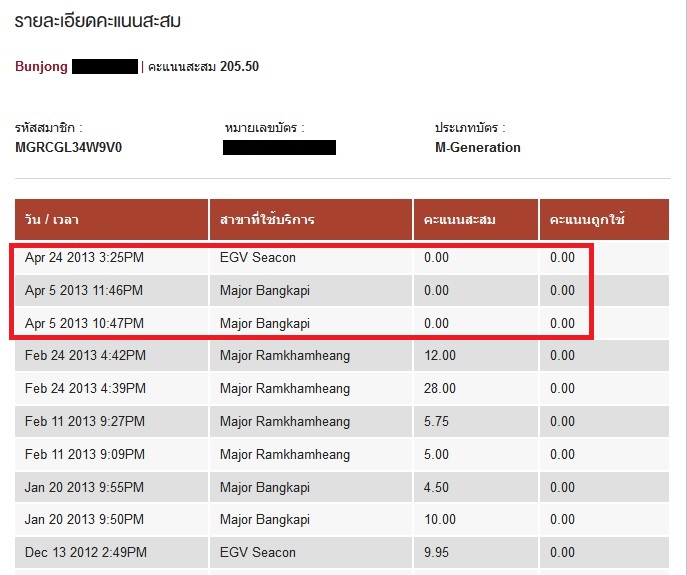Click the M-Generation card type text
This screenshot has height=575, width=687.
[x=478, y=148]
